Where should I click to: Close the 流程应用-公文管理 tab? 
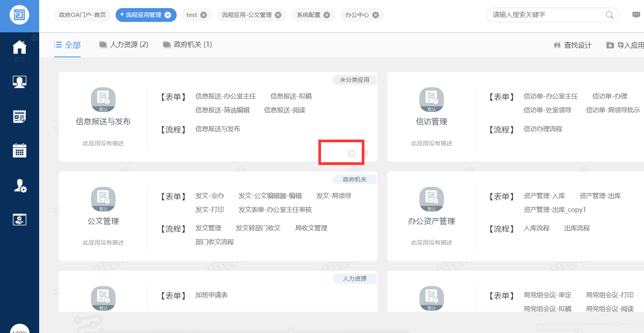(278, 15)
